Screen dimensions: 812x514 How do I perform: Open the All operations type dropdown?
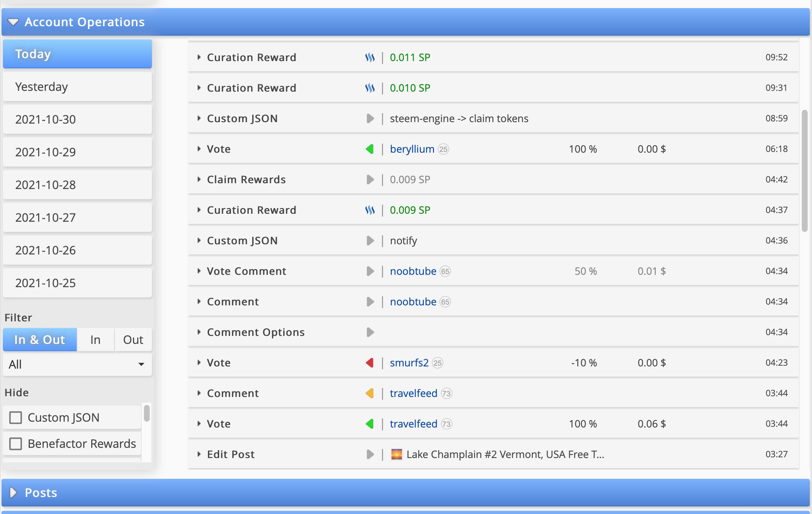pyautogui.click(x=77, y=364)
